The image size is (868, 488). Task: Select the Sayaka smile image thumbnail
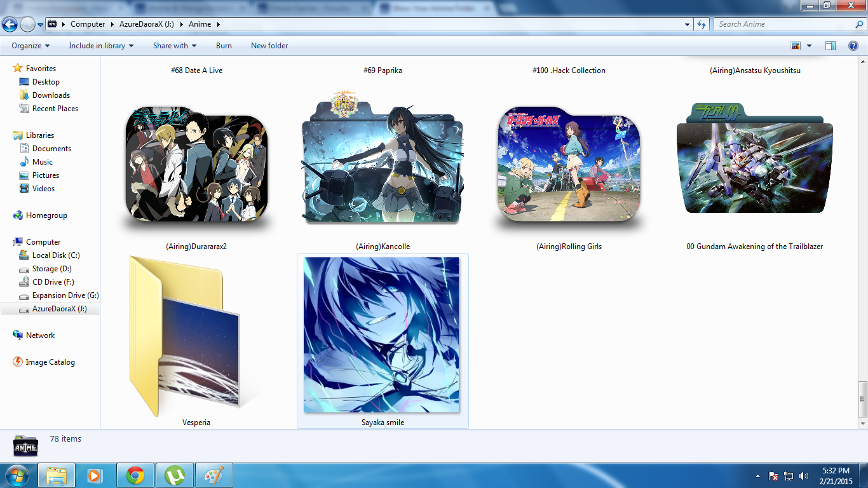381,335
